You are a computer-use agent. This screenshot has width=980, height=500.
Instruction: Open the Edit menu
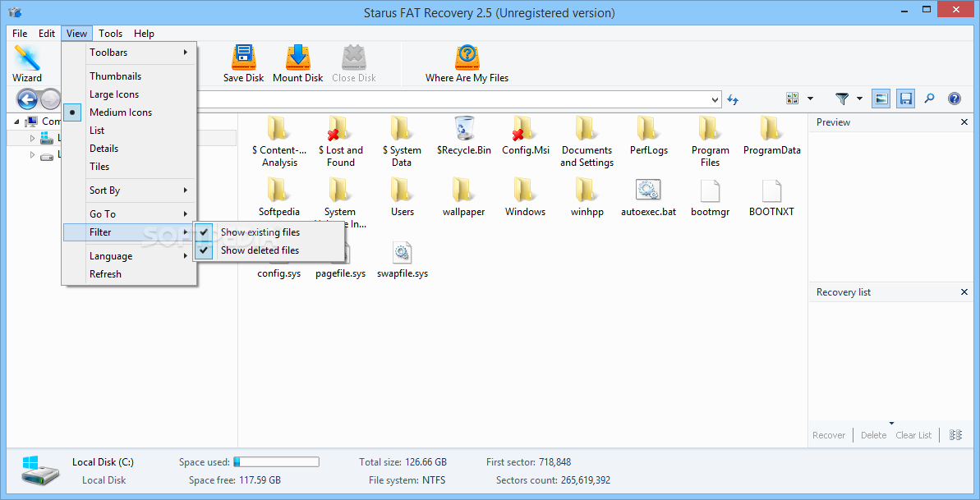pos(47,34)
